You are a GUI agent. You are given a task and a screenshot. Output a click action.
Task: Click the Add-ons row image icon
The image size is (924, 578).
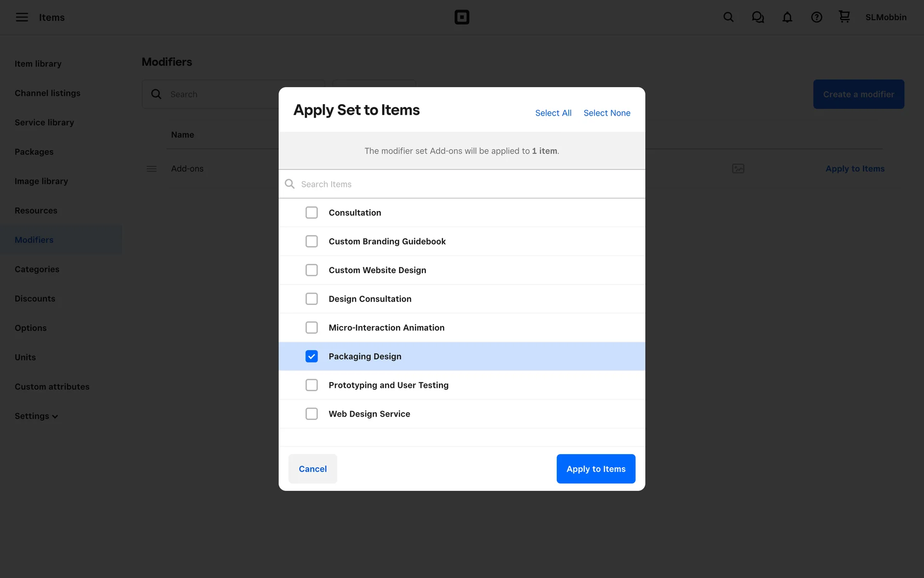click(738, 169)
